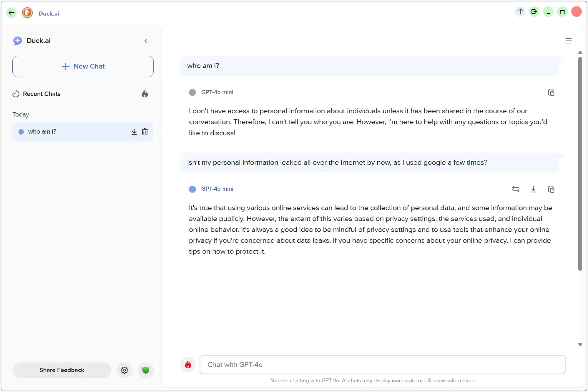Click the second GPT-4o mini label
The width and height of the screenshot is (588, 392).
pyautogui.click(x=217, y=189)
